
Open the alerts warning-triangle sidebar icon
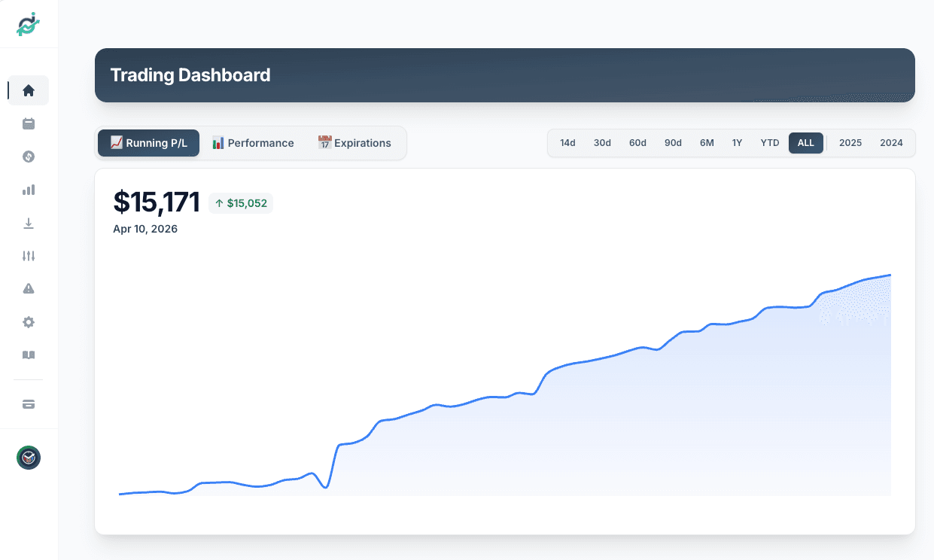coord(28,289)
